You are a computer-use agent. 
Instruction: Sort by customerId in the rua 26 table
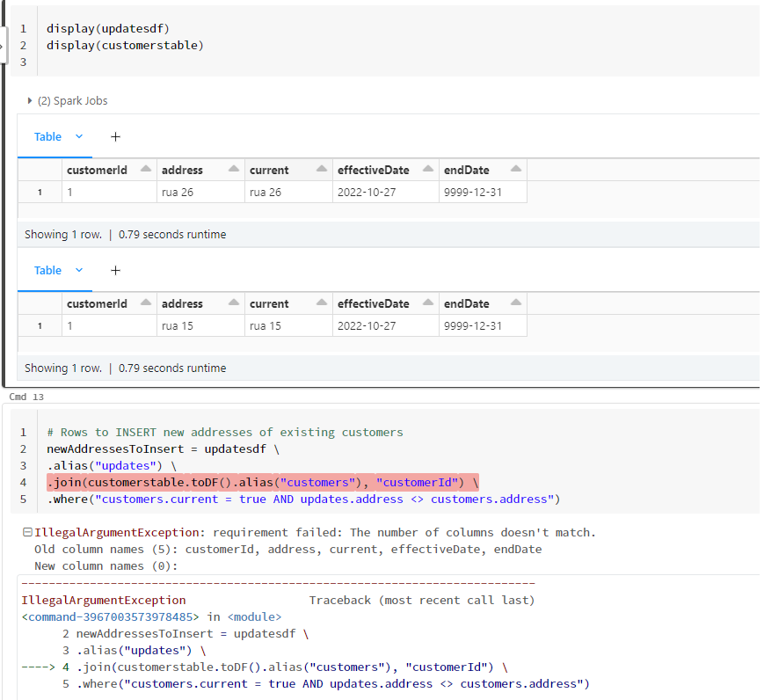tap(144, 170)
